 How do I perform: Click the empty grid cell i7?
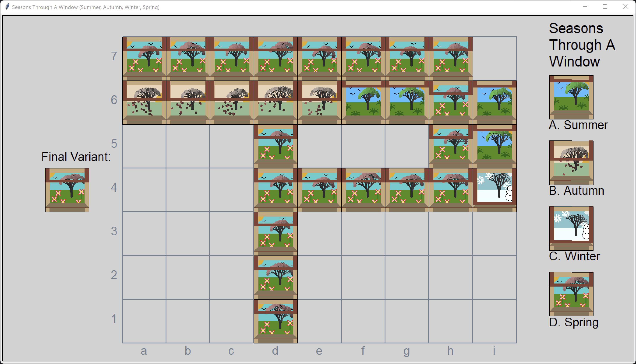[x=494, y=59]
